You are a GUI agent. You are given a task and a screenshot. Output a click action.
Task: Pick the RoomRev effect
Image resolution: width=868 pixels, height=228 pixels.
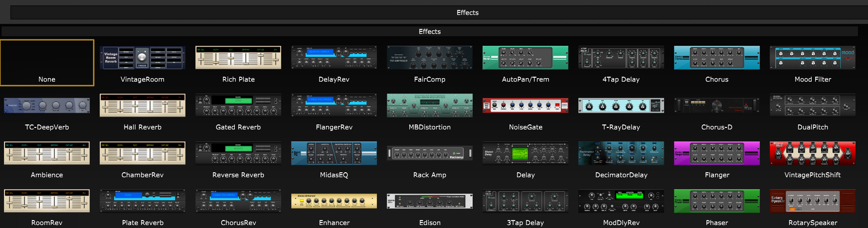[x=47, y=206]
